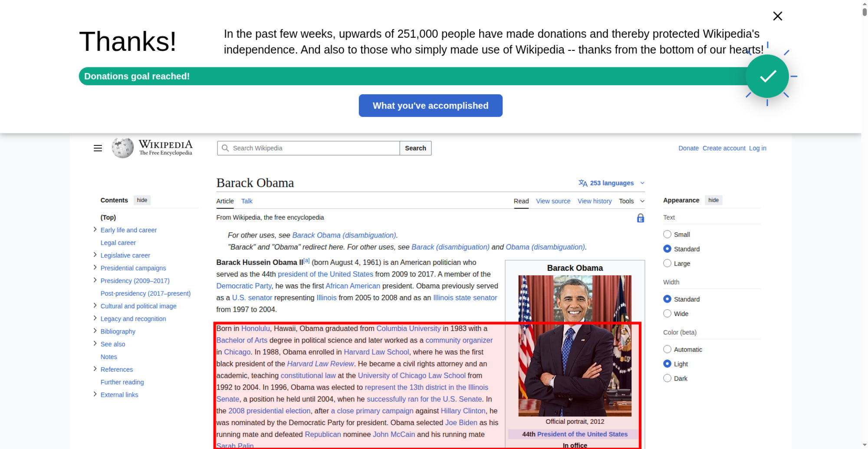Open Barack Obama's official portrait image
This screenshot has width=868, height=449.
(575, 345)
